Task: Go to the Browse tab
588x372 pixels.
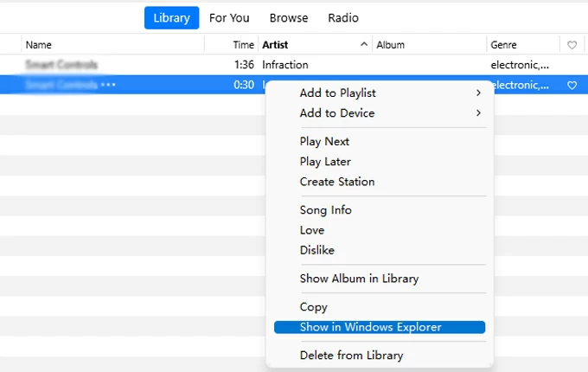Action: (x=289, y=18)
